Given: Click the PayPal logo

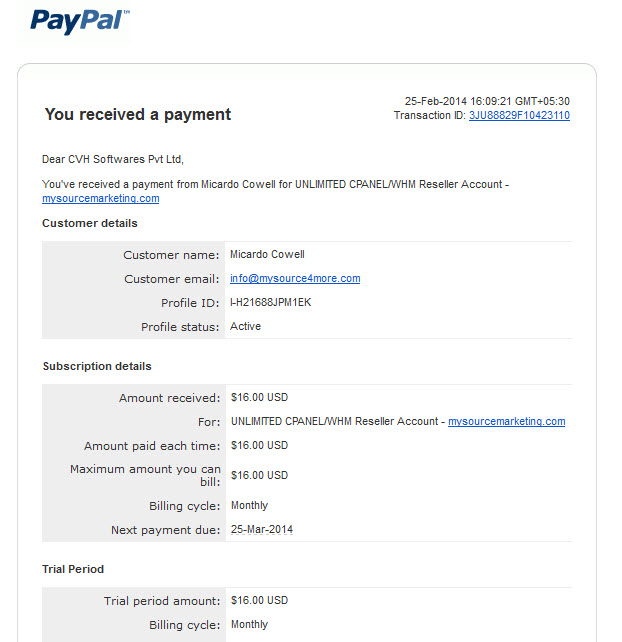Looking at the screenshot, I should pyautogui.click(x=79, y=21).
